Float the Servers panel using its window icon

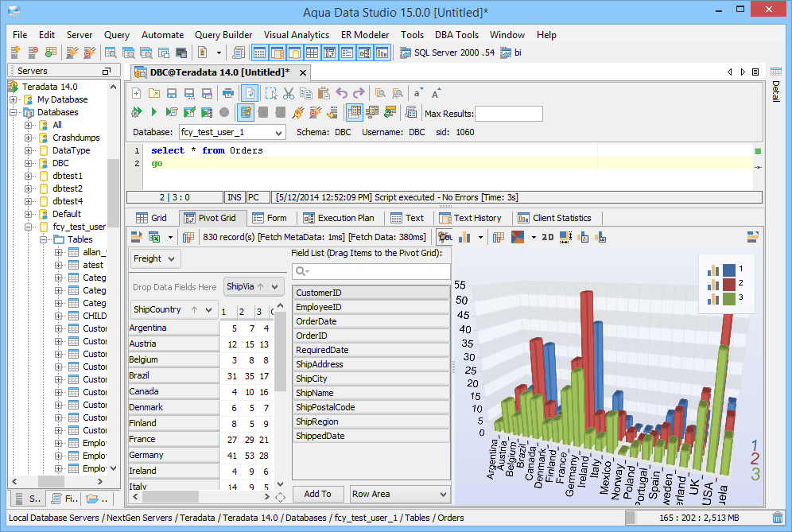pos(106,72)
